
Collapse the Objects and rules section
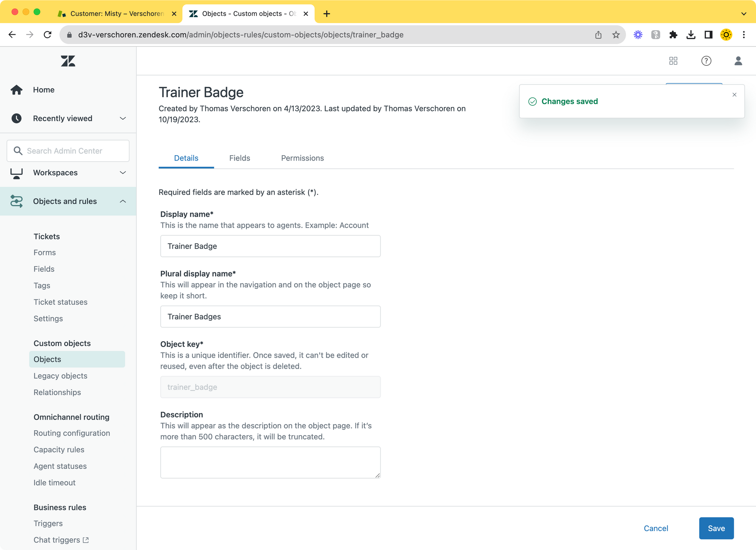pos(123,201)
